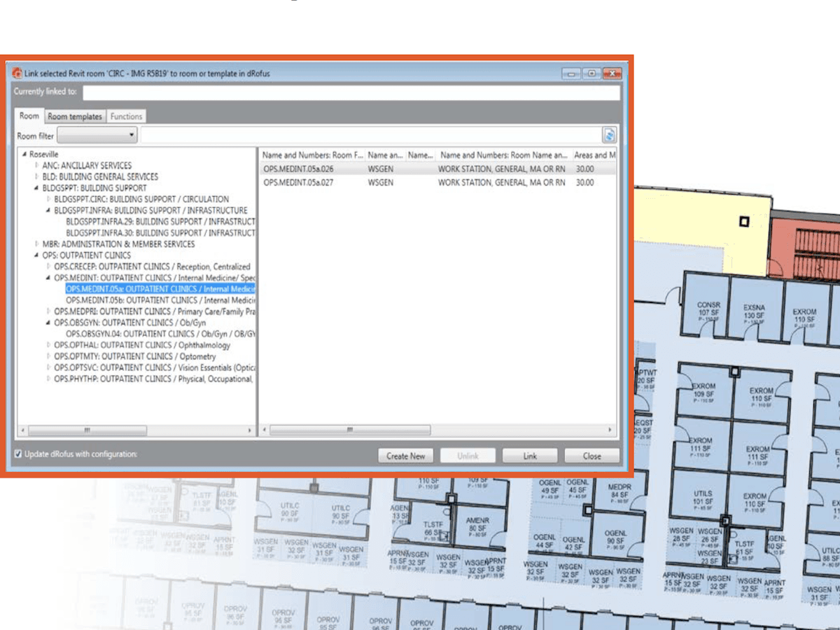Expand the ANC: ANCILLARY SERVICES node

coord(37,166)
